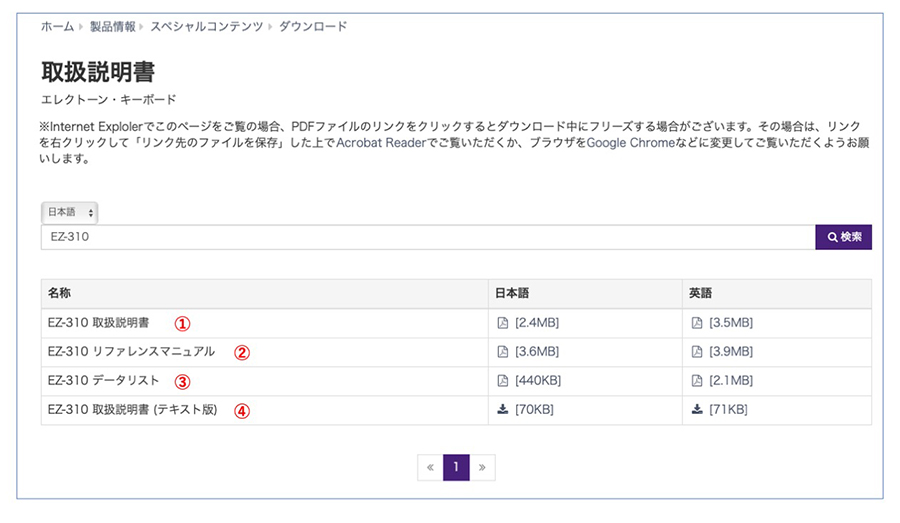Open English PDF icon for EZ-310 取扱説明書
Viewport: 900px width, 523px height.
tap(697, 323)
